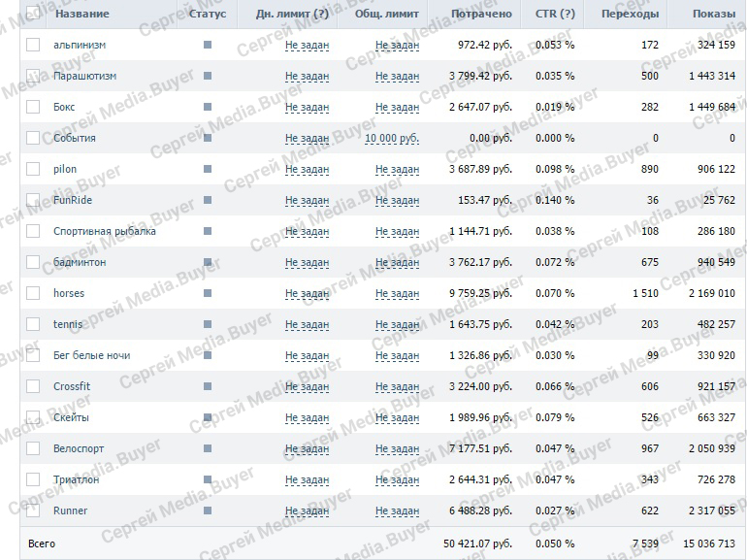The image size is (747, 560).
Task: Select the События row checkbox
Action: pos(33,138)
